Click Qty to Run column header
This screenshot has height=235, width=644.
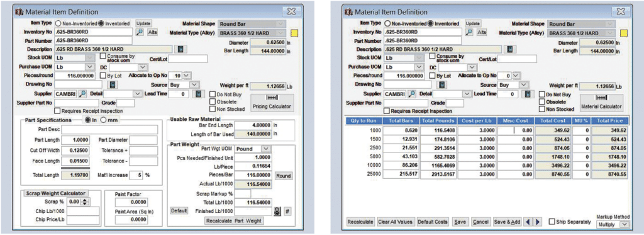click(x=363, y=121)
